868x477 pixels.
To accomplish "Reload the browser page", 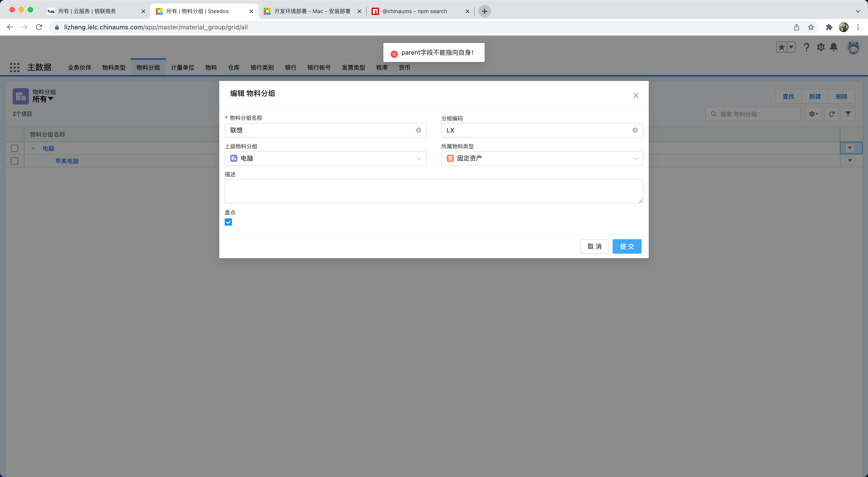I will (x=39, y=27).
